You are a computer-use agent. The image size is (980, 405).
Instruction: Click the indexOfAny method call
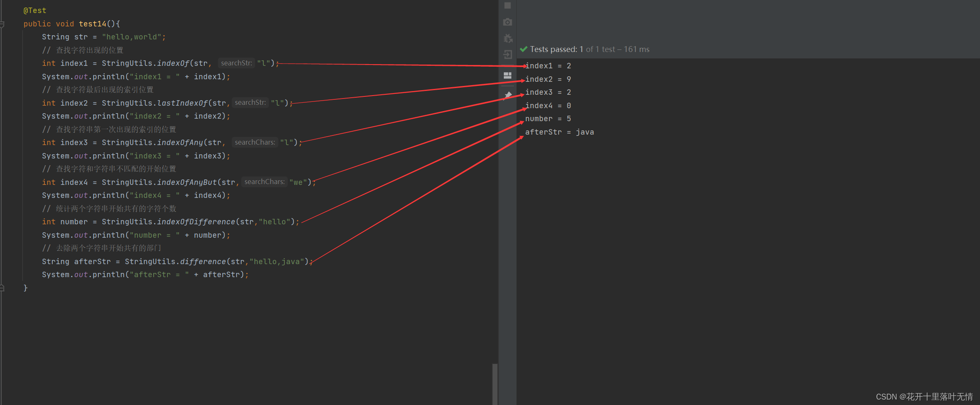click(x=180, y=143)
